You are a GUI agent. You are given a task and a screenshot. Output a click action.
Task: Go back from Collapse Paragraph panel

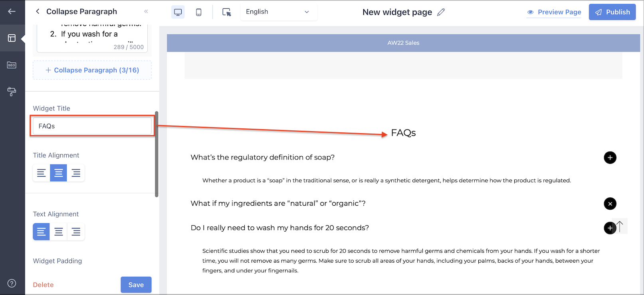point(38,12)
